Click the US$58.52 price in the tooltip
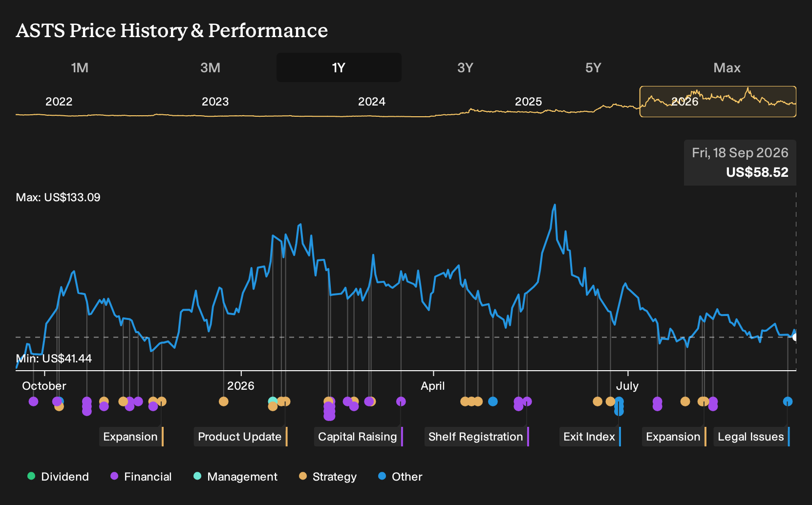Image resolution: width=812 pixels, height=505 pixels. [x=757, y=172]
